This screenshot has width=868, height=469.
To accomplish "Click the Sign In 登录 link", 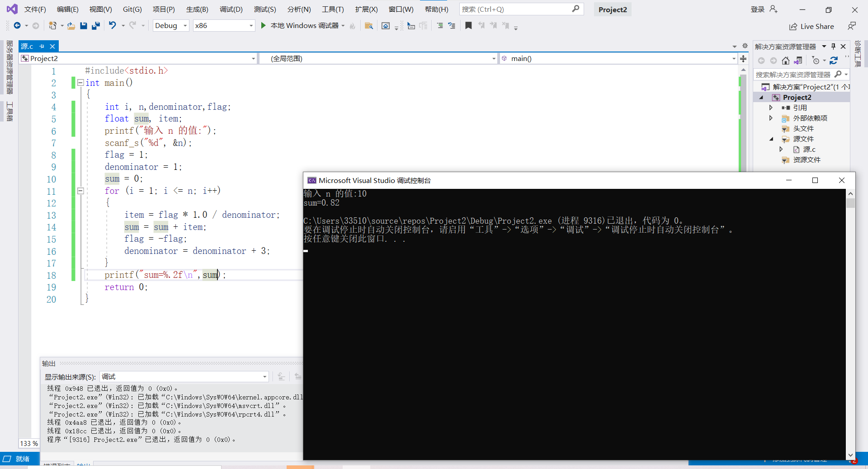I will 758,9.
